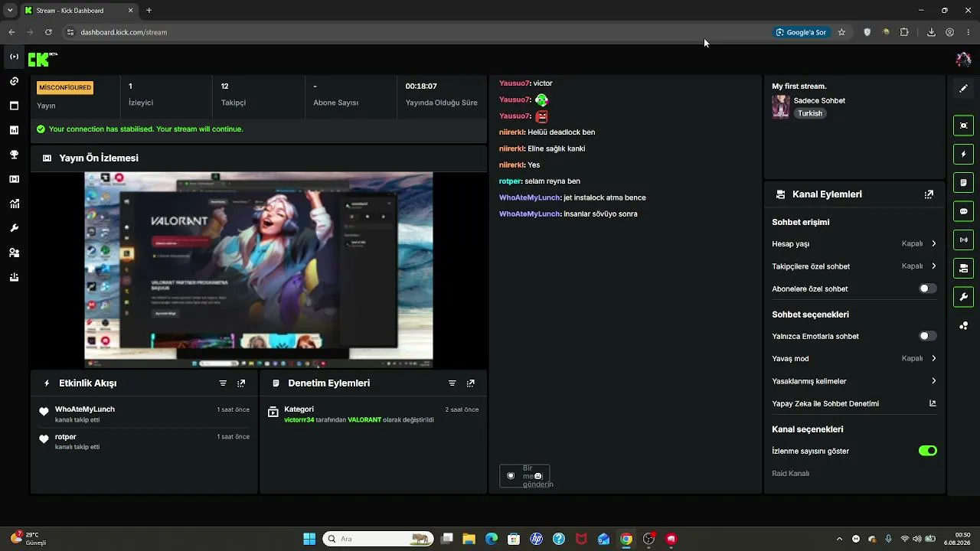This screenshot has width=980, height=551.
Task: Expand Yavaş mod setting
Action: [x=854, y=358]
